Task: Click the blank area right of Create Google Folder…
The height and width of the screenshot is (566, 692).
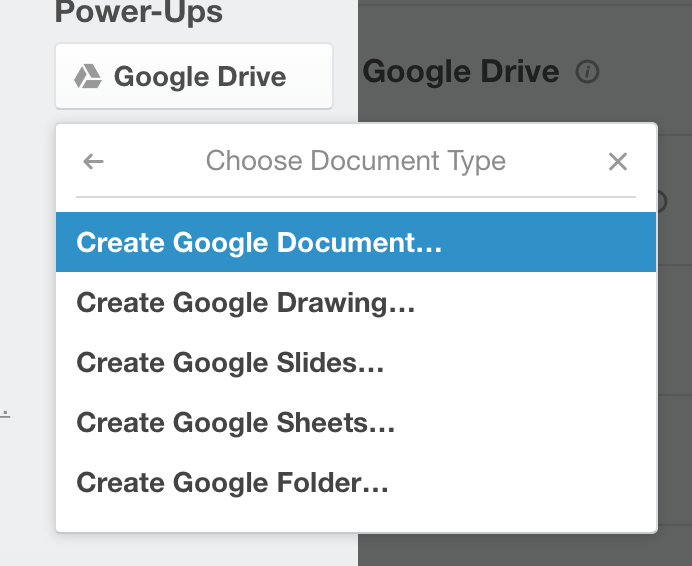Action: pyautogui.click(x=521, y=483)
